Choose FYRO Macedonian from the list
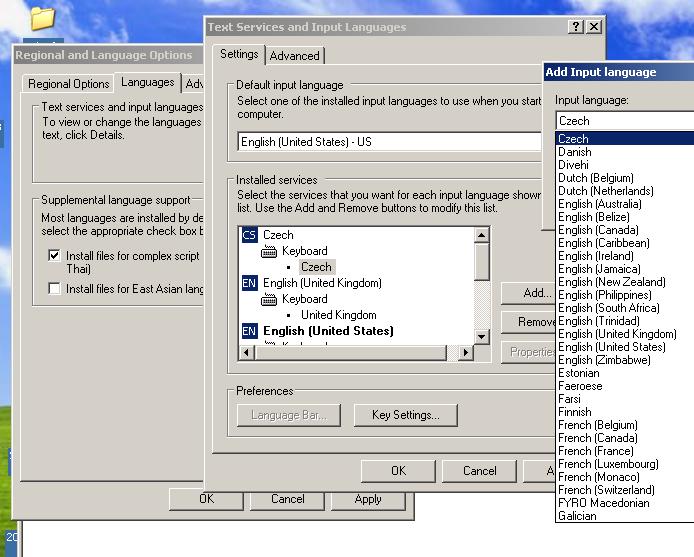Screen dimensions: 694x557 (625, 503)
